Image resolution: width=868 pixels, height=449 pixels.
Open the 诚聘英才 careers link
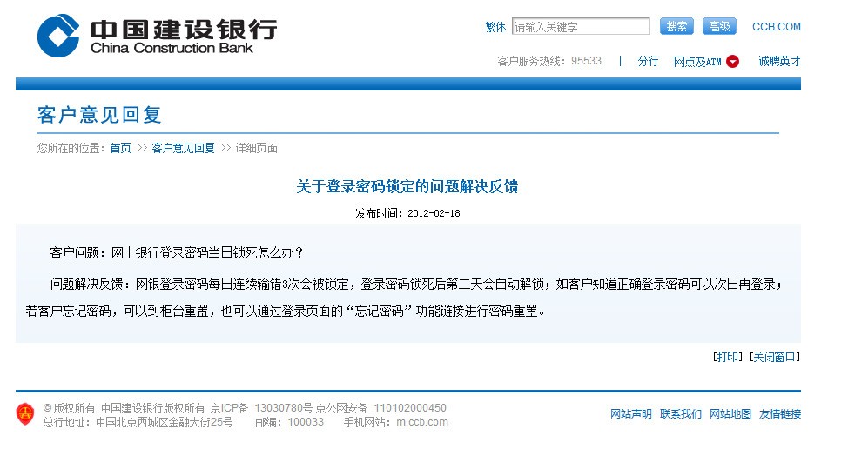click(779, 62)
